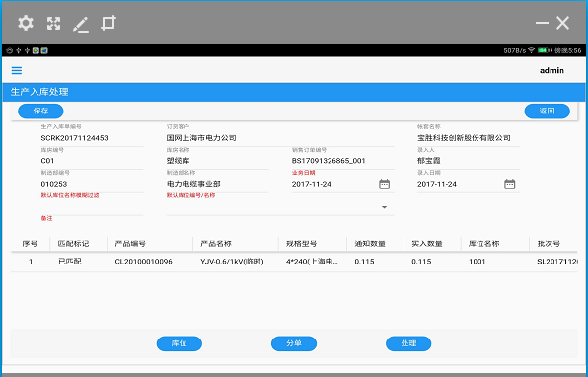Open the 录入日期 calendar picker icon
This screenshot has width=588, height=377.
click(x=509, y=184)
